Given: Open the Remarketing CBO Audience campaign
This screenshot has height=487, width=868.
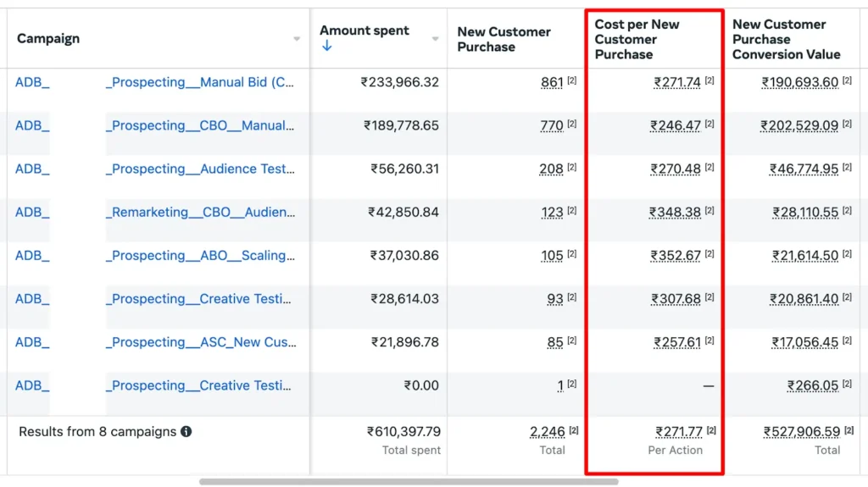Looking at the screenshot, I should [200, 212].
